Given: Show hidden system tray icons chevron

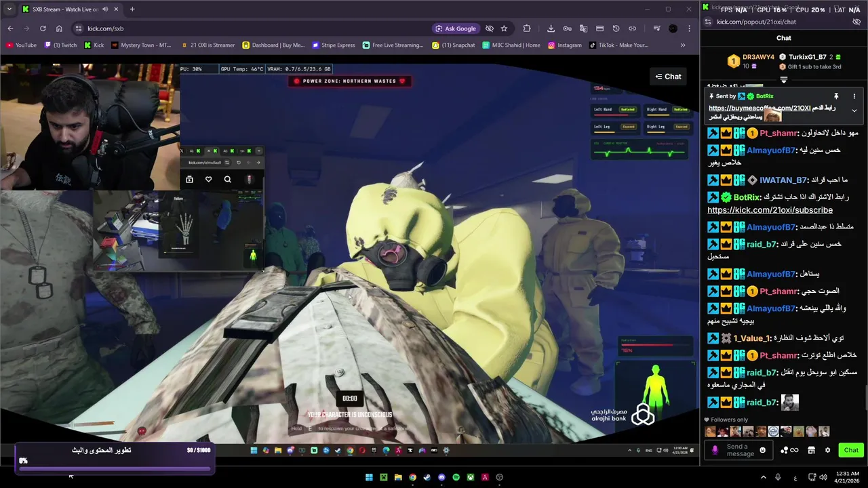Looking at the screenshot, I should coord(763,477).
